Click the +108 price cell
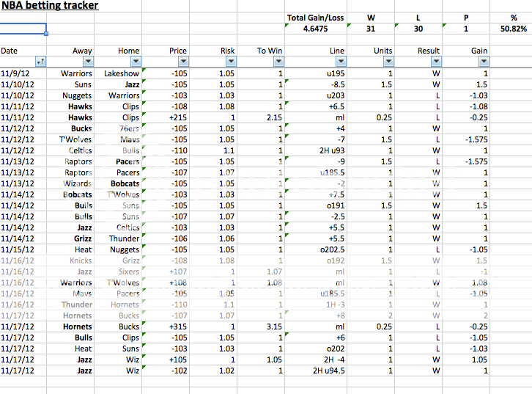Image resolution: width=532 pixels, height=394 pixels. click(x=166, y=282)
